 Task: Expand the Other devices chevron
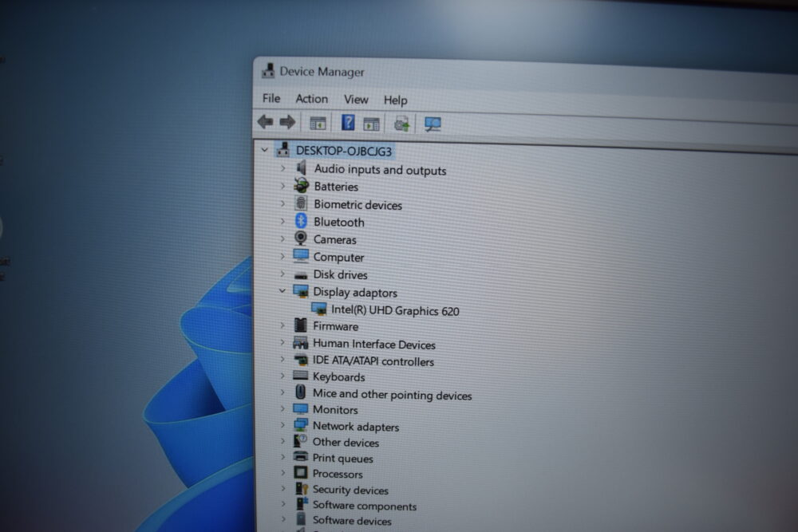282,441
